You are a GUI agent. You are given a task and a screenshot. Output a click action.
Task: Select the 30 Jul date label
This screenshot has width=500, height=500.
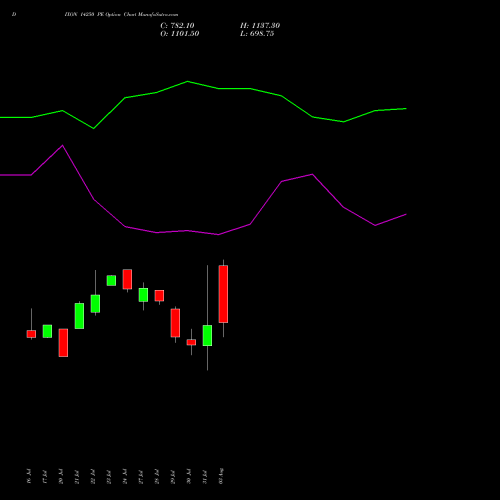(x=189, y=476)
